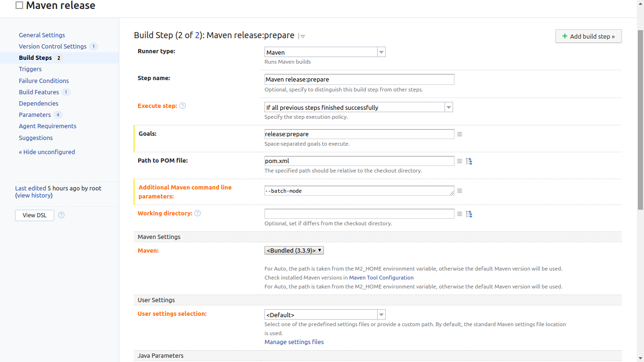Click parameter insert icon next to Goals field
The height and width of the screenshot is (362, 644).
(x=460, y=134)
